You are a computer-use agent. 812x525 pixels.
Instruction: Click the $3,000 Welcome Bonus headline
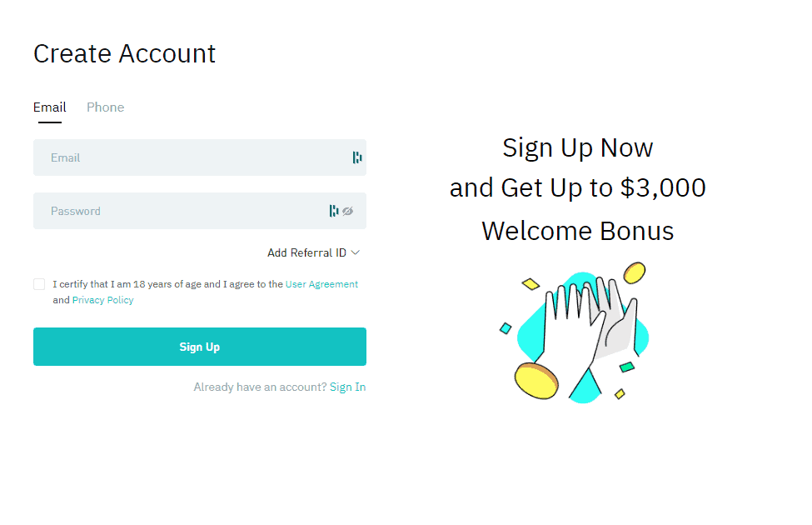coord(577,187)
